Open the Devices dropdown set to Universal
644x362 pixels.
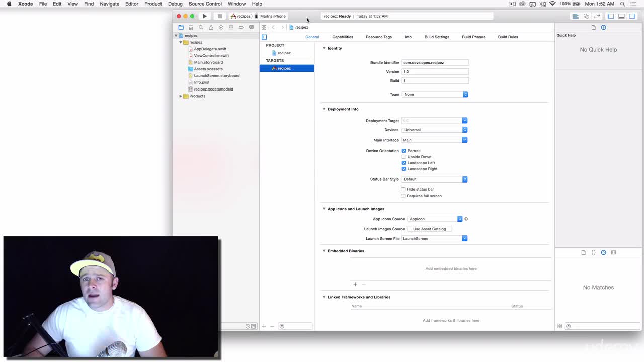coord(435,130)
